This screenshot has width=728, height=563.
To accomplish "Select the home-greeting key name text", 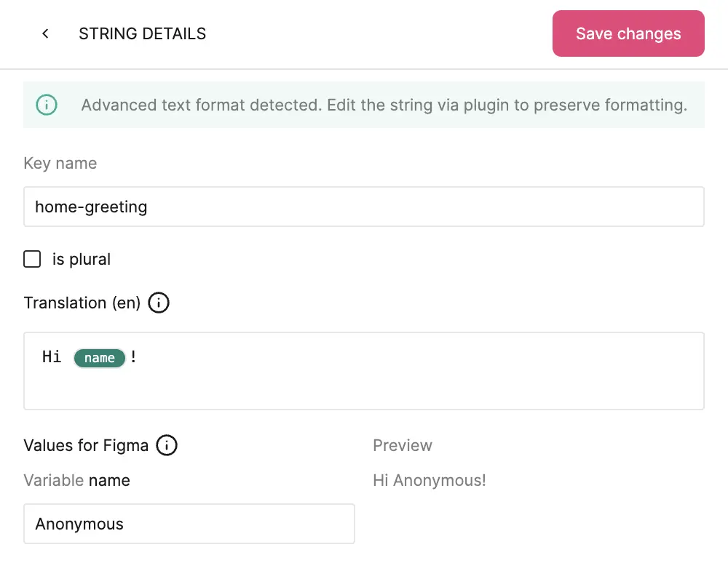I will point(90,207).
